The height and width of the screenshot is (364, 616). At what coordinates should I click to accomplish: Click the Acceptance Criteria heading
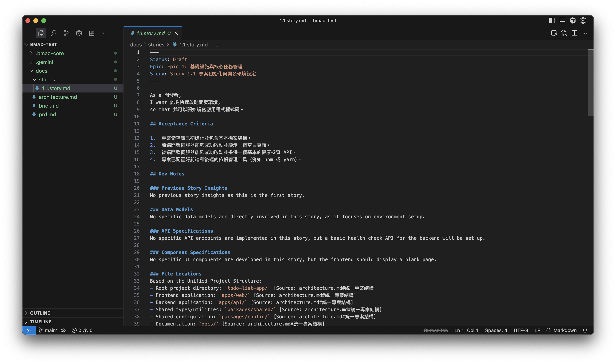tap(181, 124)
